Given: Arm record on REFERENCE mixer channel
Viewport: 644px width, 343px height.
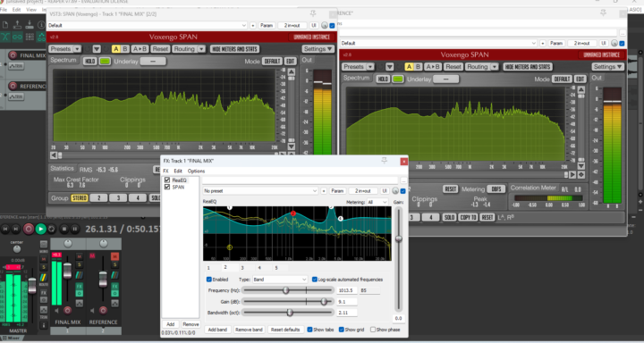Looking at the screenshot, I should point(103,310).
